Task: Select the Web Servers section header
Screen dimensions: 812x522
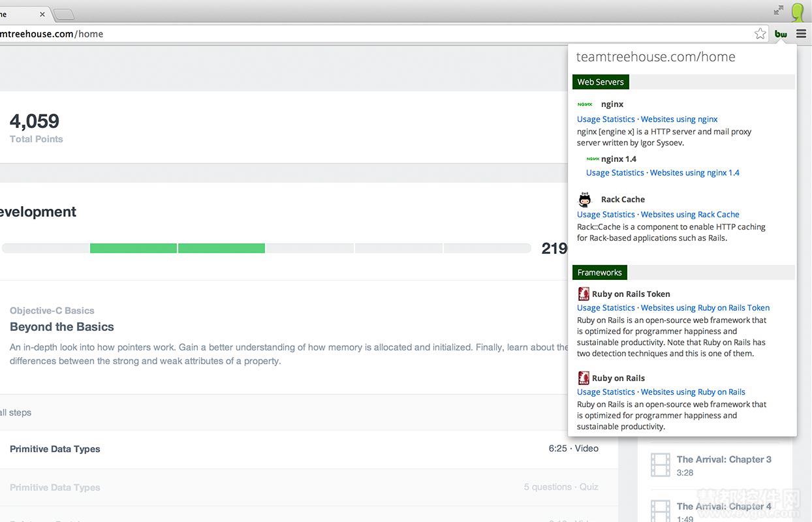Action: coord(601,82)
